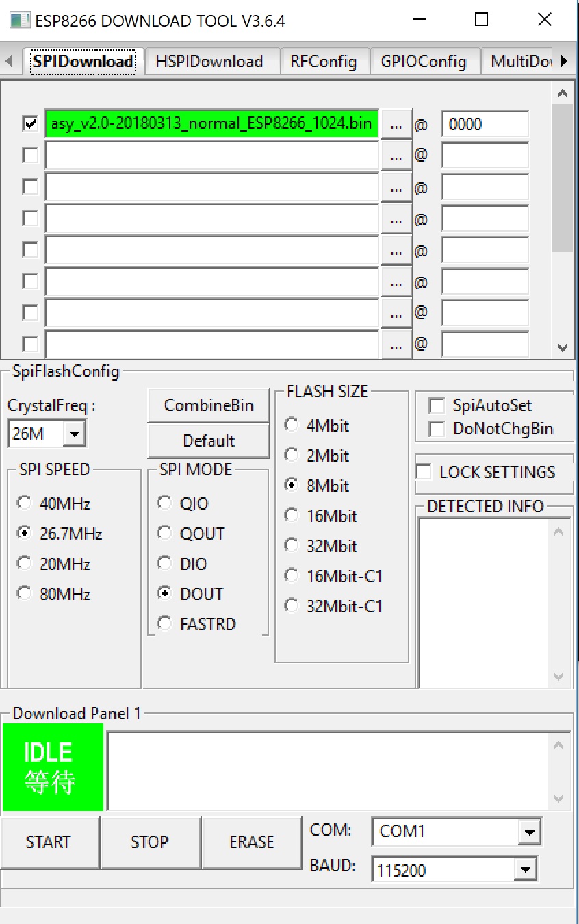Switch to the HSPIDownload tab
Screen dimensions: 579x924
point(212,61)
